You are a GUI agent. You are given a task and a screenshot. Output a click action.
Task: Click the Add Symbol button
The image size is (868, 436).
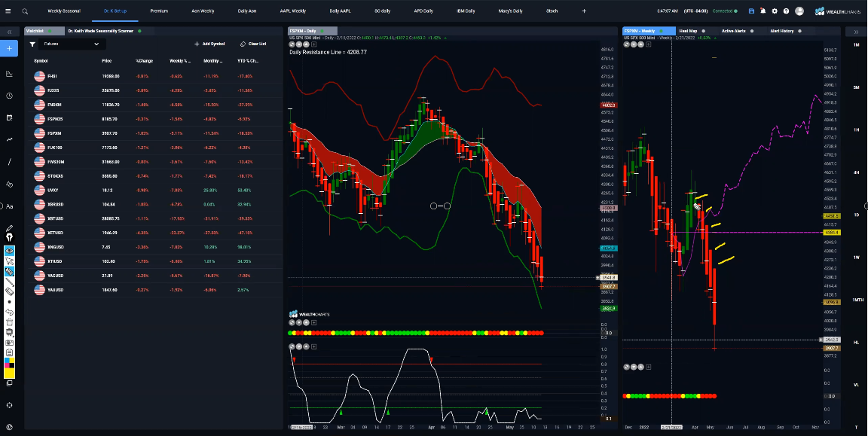209,44
